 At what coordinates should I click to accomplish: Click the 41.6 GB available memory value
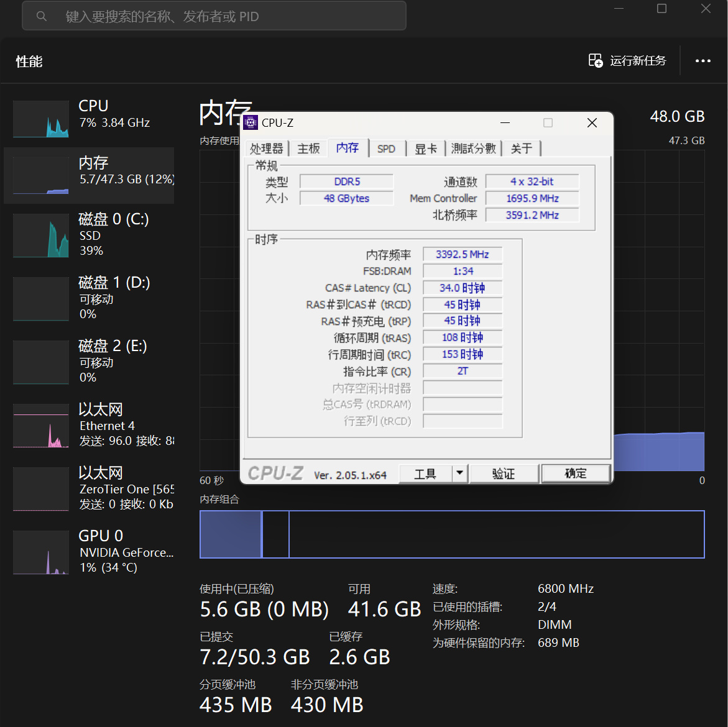tap(384, 609)
